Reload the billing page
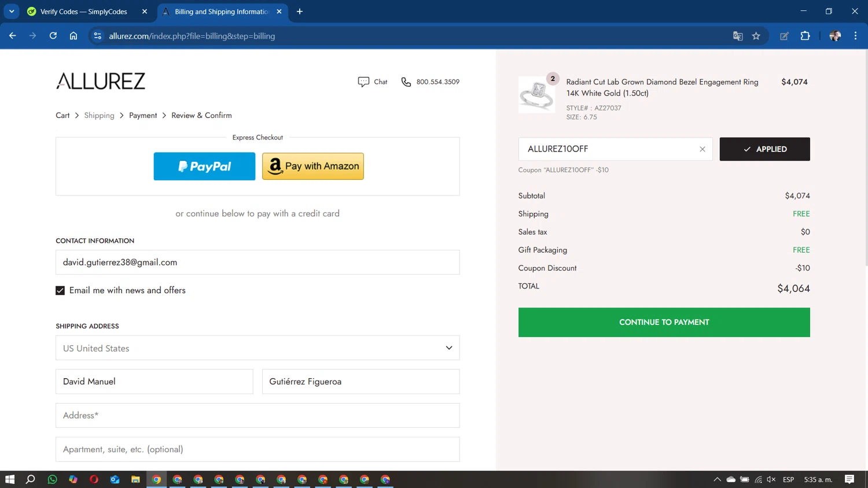The width and height of the screenshot is (868, 488). point(53,36)
